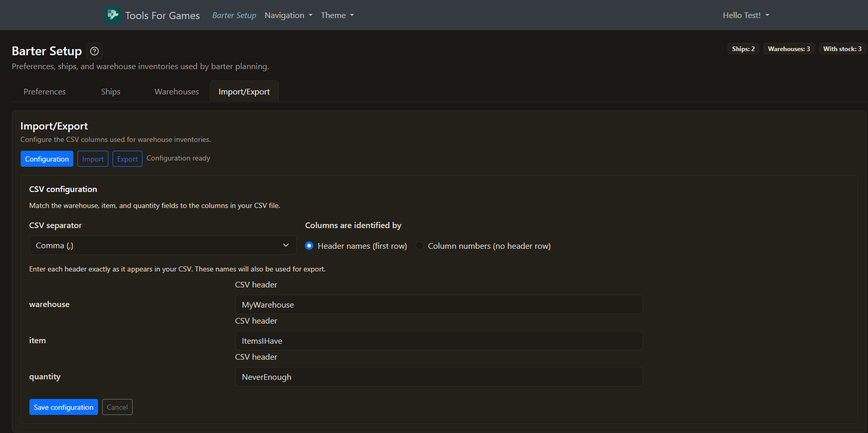Image resolution: width=868 pixels, height=433 pixels.
Task: Select Column numbers (no header row) radio
Action: point(420,246)
